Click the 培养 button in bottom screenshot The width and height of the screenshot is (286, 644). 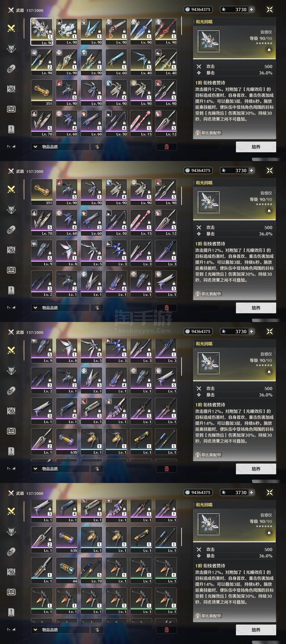tap(256, 630)
